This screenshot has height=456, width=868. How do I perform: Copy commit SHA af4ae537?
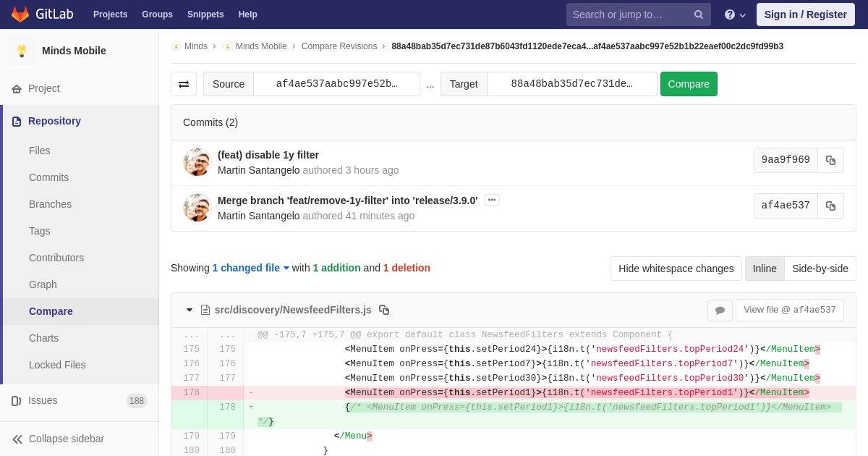click(830, 206)
